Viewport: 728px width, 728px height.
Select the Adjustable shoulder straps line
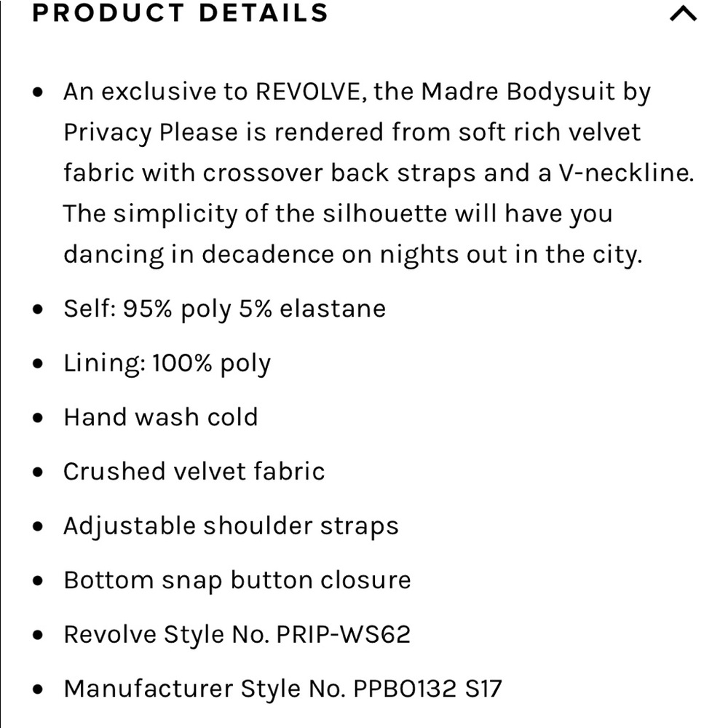pos(232,526)
